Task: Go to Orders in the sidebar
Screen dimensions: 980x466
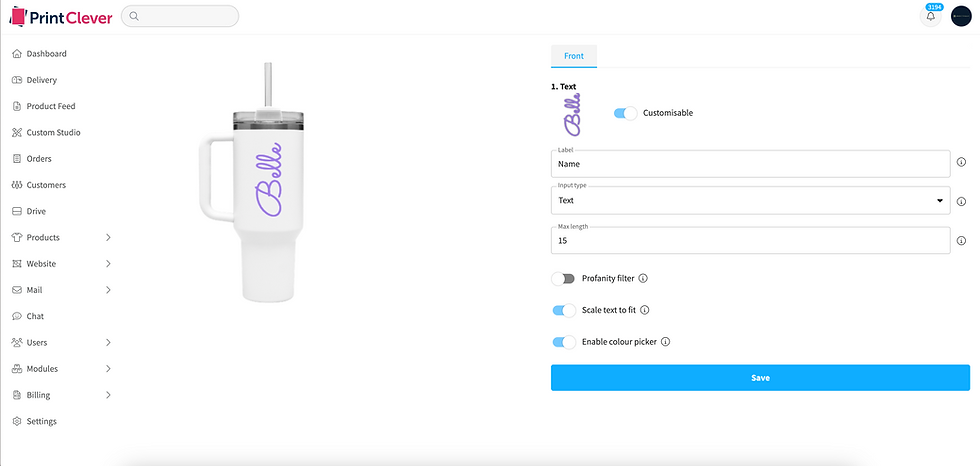Action: click(39, 159)
